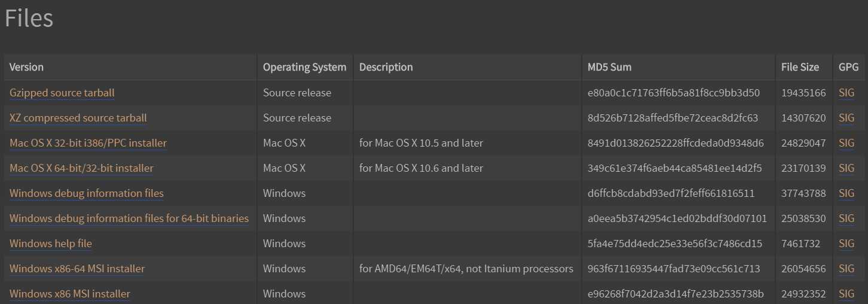The width and height of the screenshot is (868, 304).
Task: Click SIG for Mac OS X 32-bit installer
Action: click(846, 143)
